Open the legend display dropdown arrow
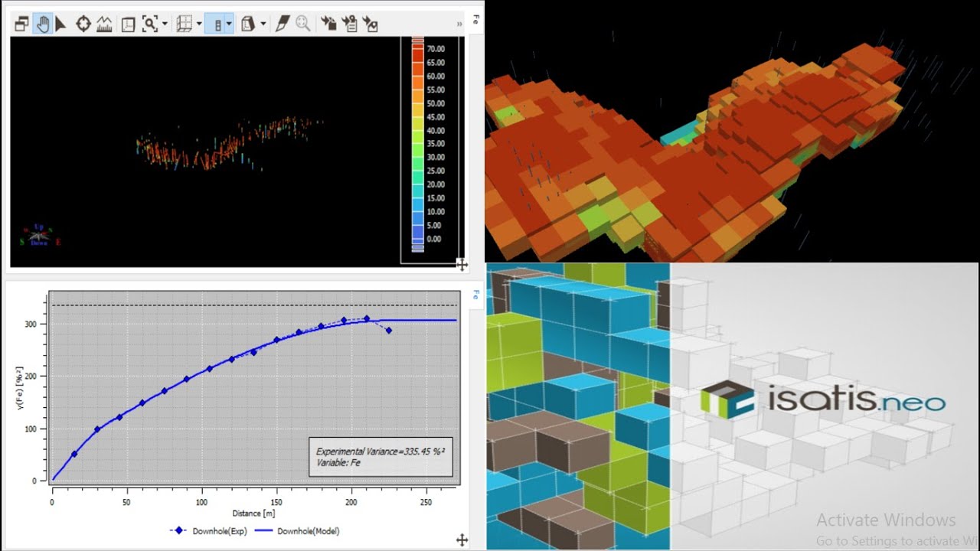This screenshot has width=980, height=551. click(230, 24)
